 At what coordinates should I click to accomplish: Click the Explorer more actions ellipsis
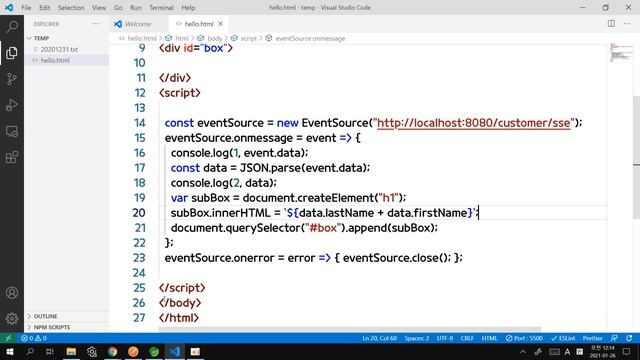point(96,24)
